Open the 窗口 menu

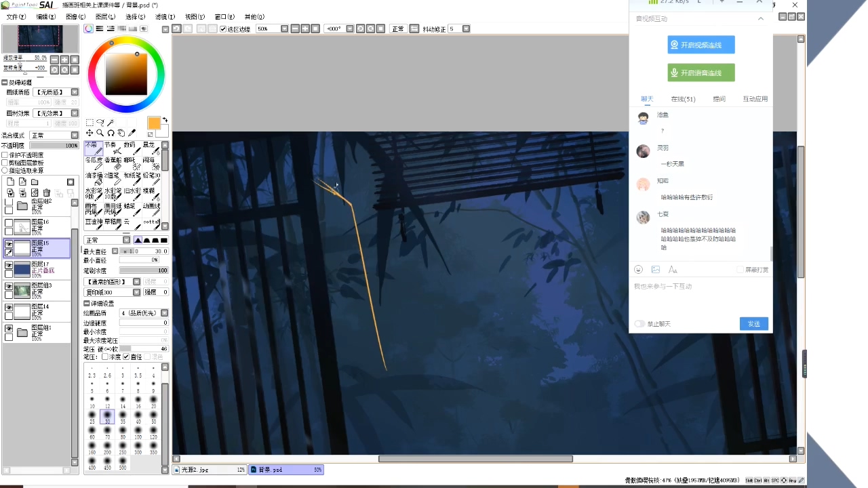pos(224,17)
